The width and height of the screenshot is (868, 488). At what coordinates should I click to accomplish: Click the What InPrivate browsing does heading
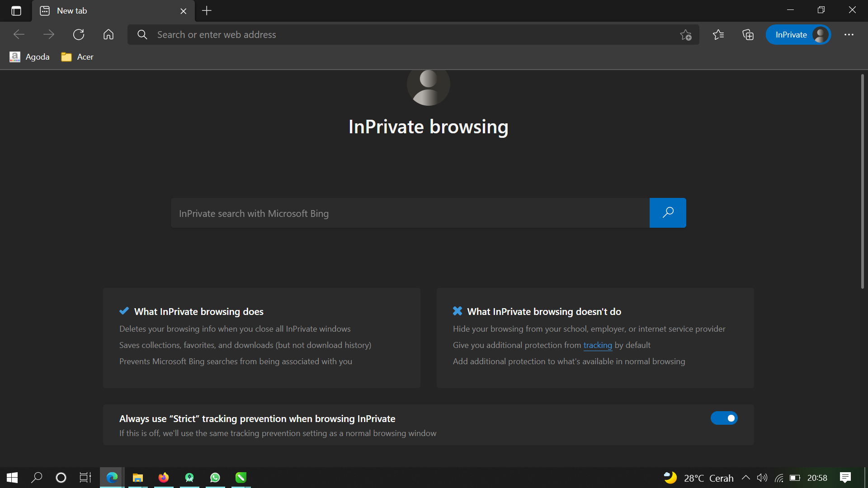click(x=198, y=312)
